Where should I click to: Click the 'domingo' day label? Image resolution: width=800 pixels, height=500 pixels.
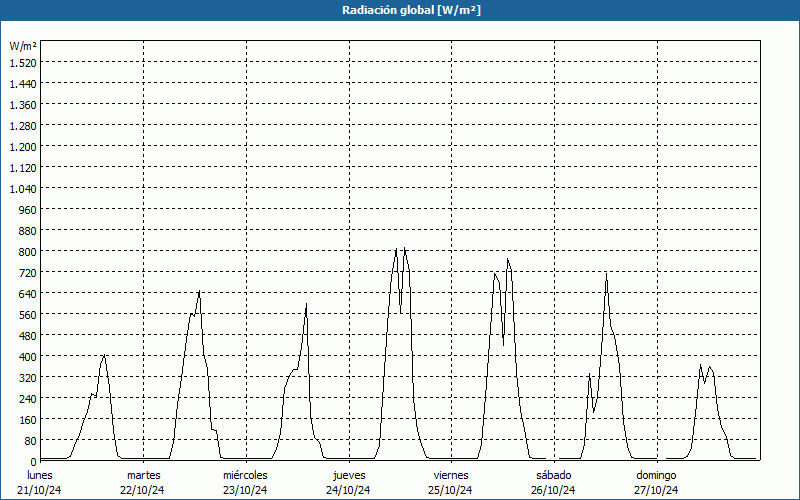coord(656,475)
